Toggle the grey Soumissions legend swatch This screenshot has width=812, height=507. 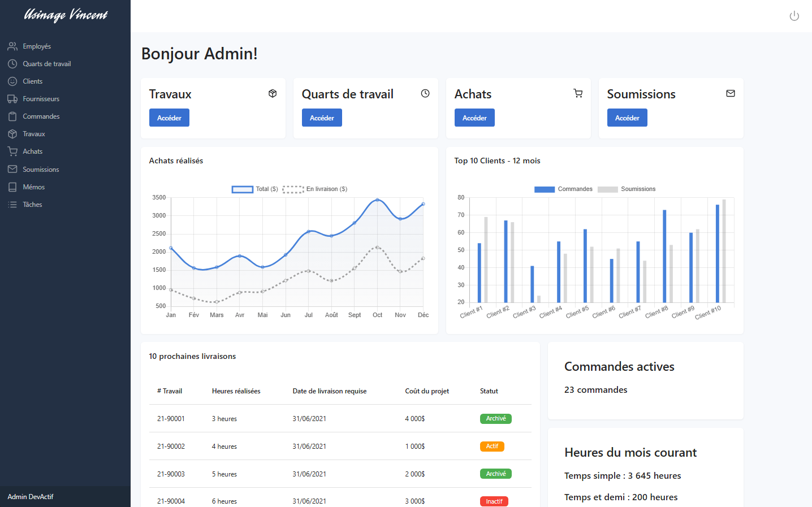(x=607, y=189)
